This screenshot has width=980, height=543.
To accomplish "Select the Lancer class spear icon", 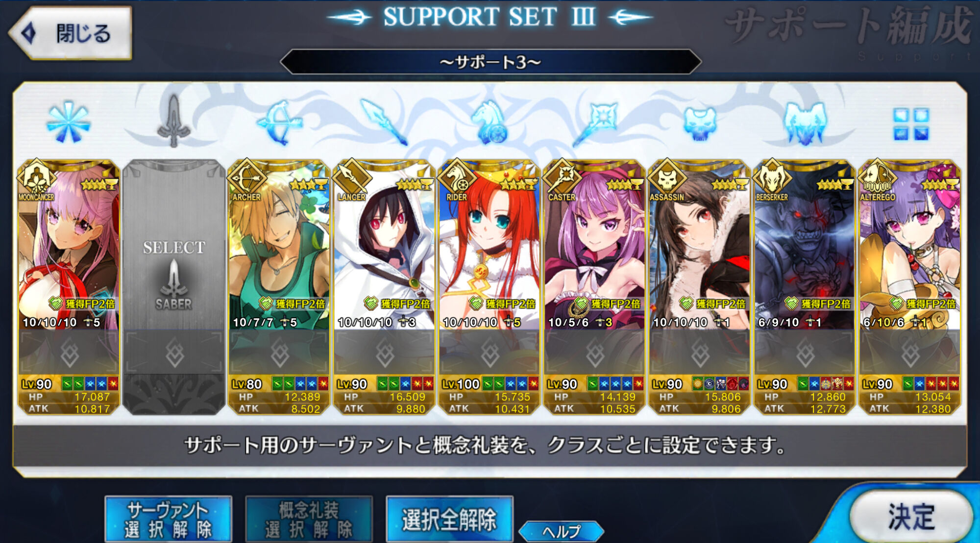I will [x=384, y=122].
